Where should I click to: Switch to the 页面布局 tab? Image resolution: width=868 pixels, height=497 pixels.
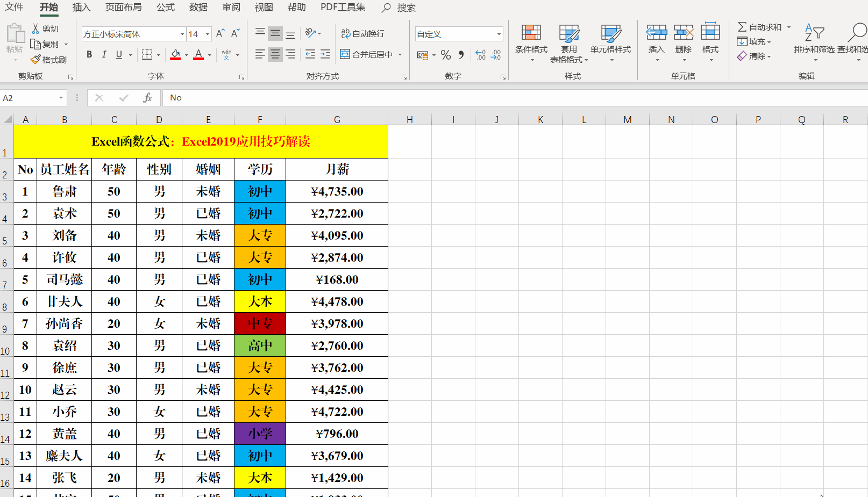tap(124, 8)
